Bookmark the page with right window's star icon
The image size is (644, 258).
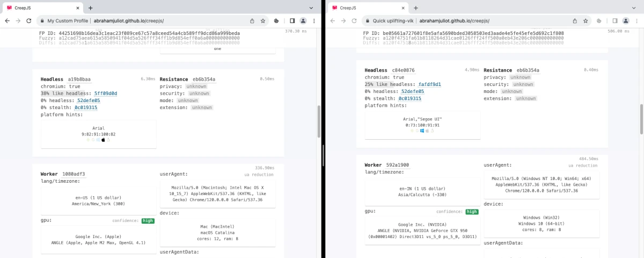click(x=586, y=20)
